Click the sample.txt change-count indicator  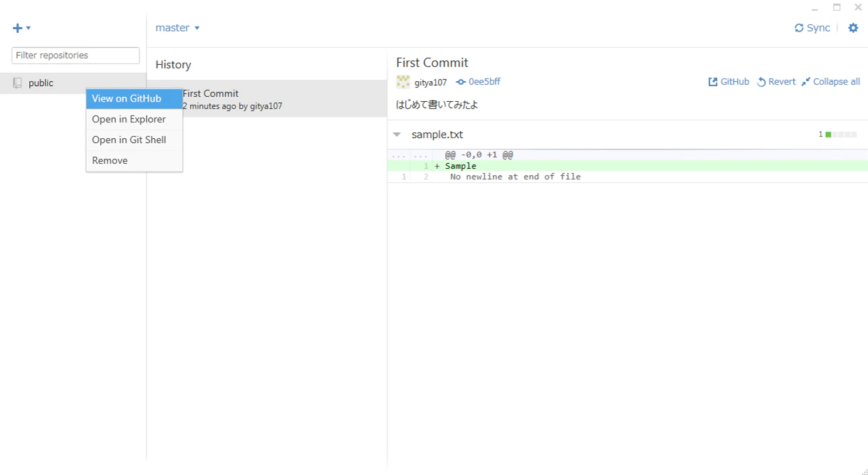point(837,135)
